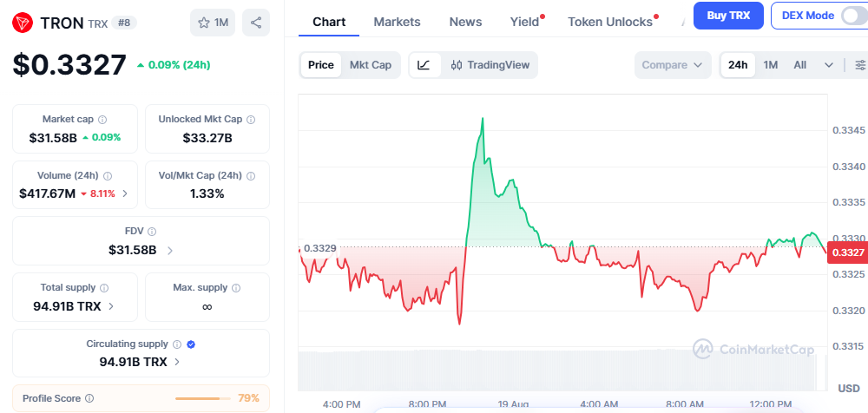Show Unlocked Mkt Cap info icon

click(x=251, y=119)
